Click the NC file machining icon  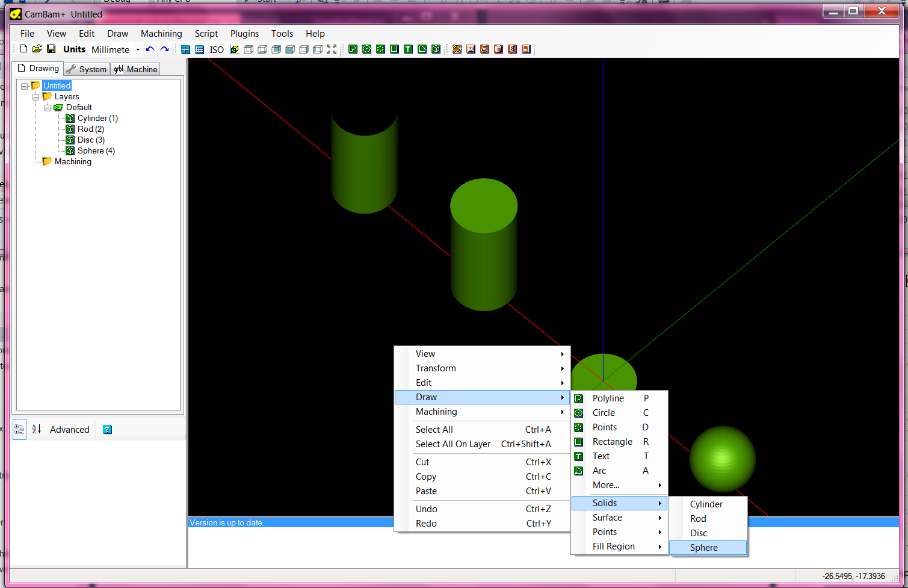pyautogui.click(x=527, y=49)
